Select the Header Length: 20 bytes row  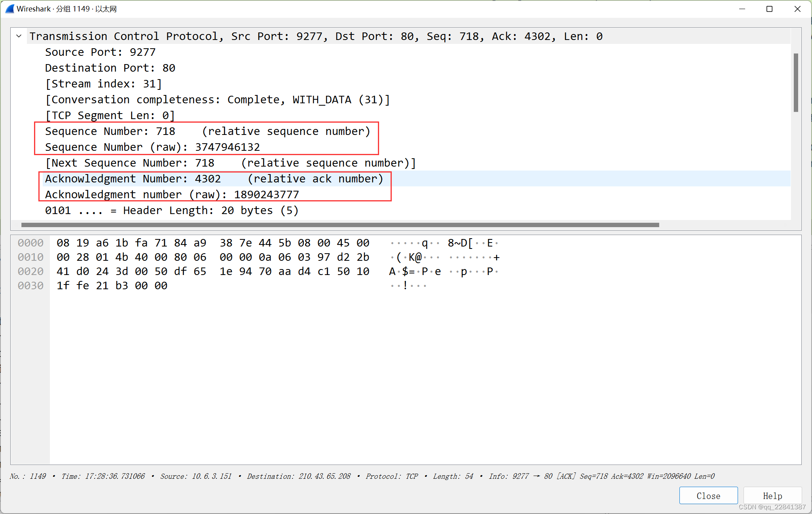[x=400, y=210]
